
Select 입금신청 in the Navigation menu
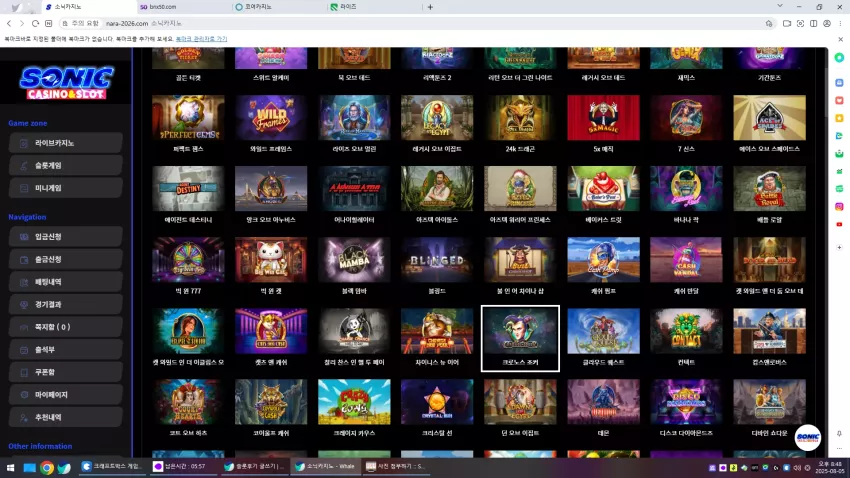coord(66,237)
